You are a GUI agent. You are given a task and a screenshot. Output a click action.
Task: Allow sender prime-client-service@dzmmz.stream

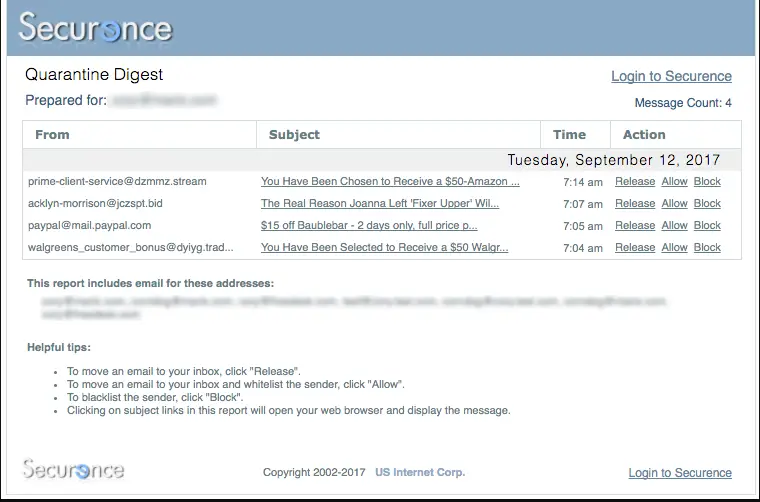point(674,181)
